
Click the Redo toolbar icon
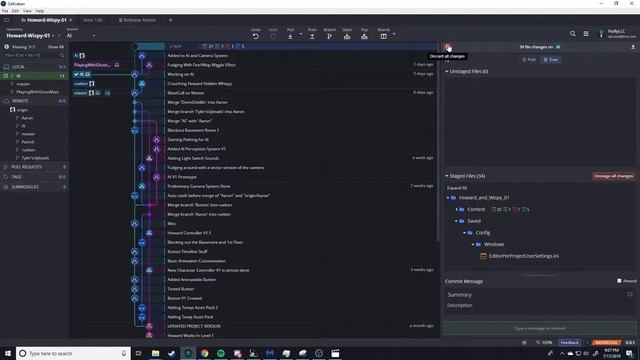point(273,36)
